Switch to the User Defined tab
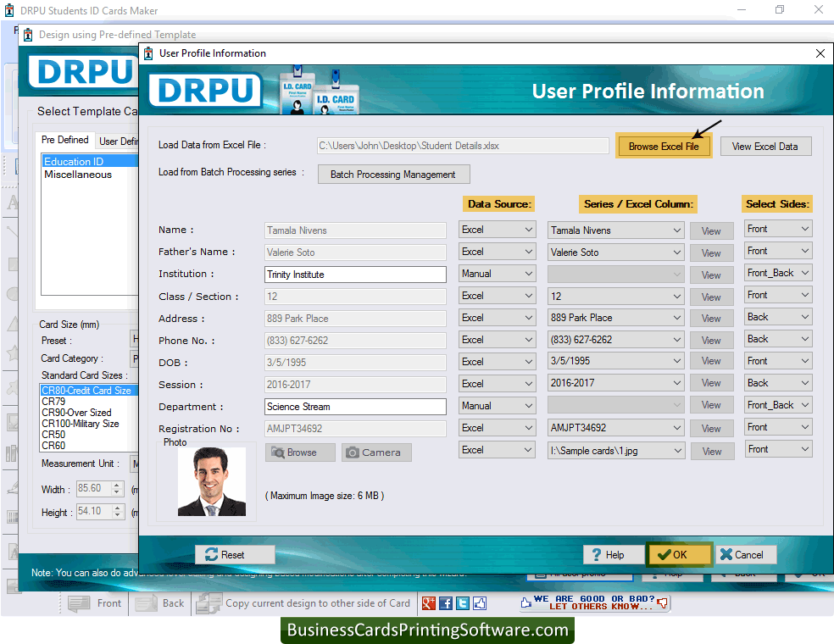834x644 pixels. (x=119, y=142)
